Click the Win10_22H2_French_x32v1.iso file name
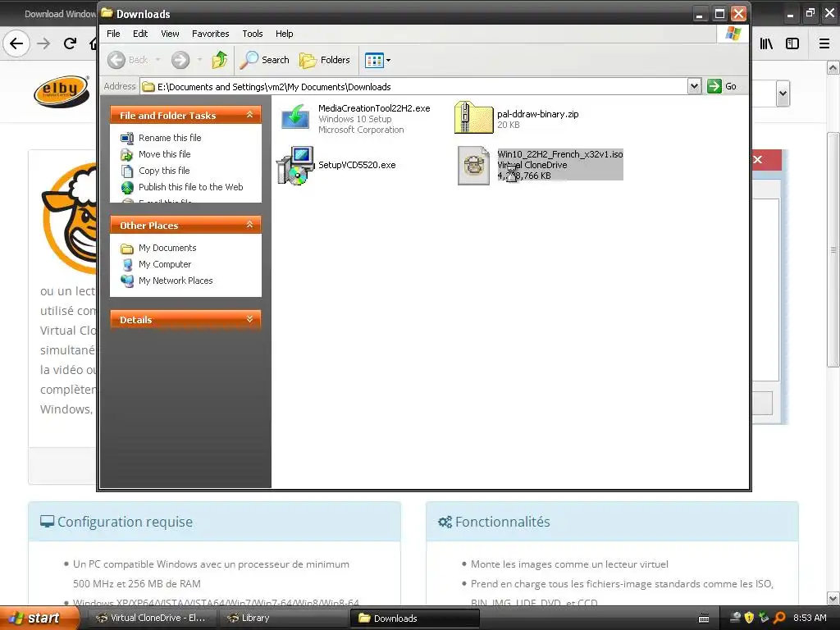Image resolution: width=840 pixels, height=630 pixels. 559,154
